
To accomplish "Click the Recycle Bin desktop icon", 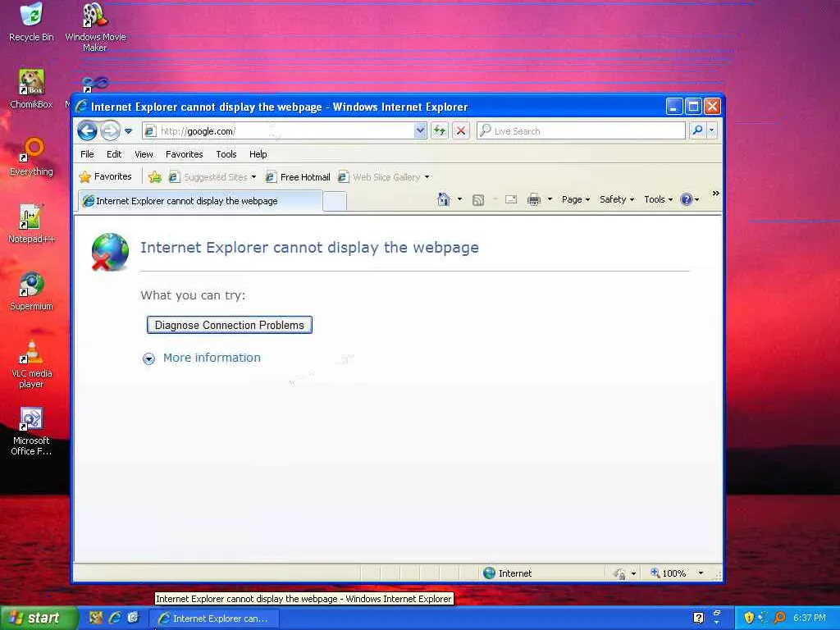I will (x=31, y=22).
